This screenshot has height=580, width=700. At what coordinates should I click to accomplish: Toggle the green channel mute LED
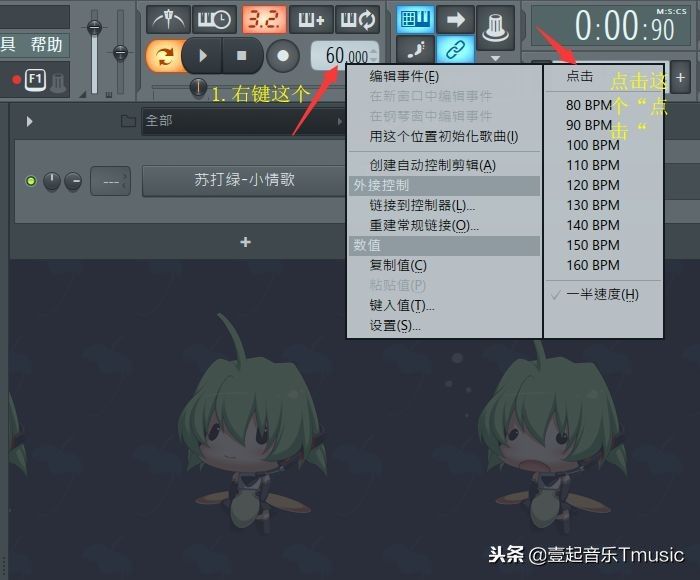coord(31,181)
